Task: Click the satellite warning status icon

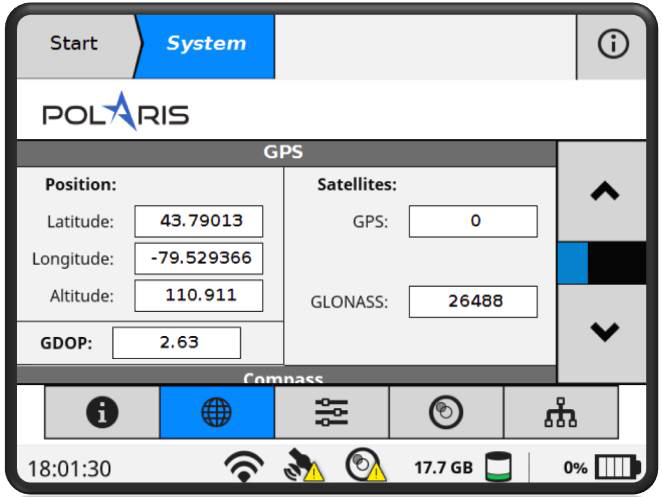Action: click(x=303, y=466)
